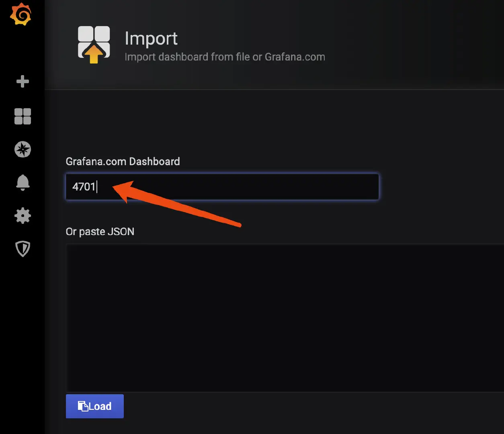This screenshot has height=434, width=504.
Task: Focus the Grafana.com Dashboard input containing 4701
Action: [222, 186]
